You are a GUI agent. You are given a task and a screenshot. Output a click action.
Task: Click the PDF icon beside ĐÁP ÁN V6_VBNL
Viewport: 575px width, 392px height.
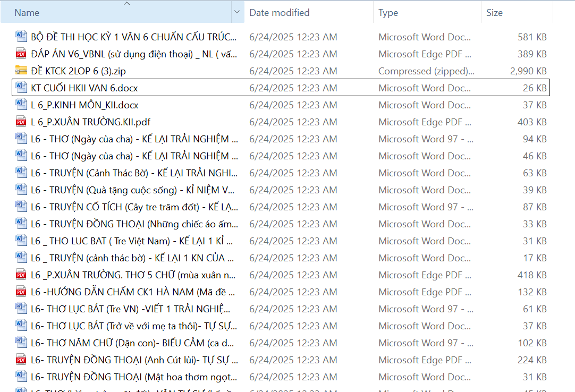click(x=21, y=54)
